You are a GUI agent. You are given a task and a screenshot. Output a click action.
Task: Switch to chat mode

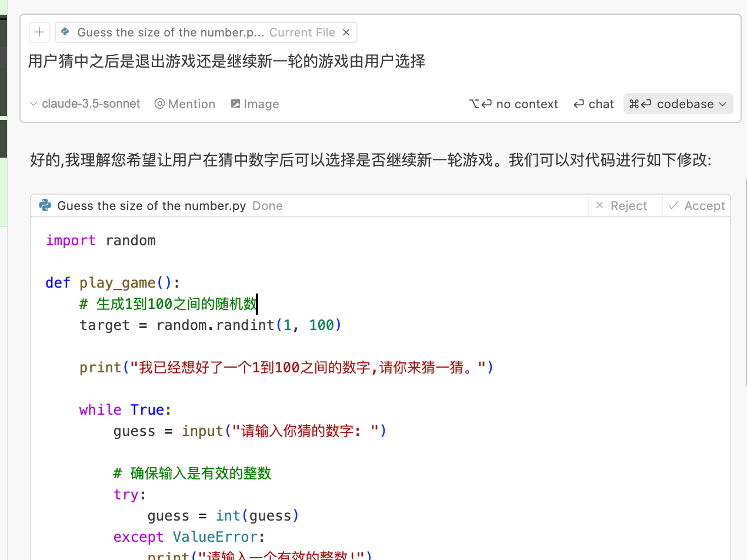pyautogui.click(x=593, y=104)
